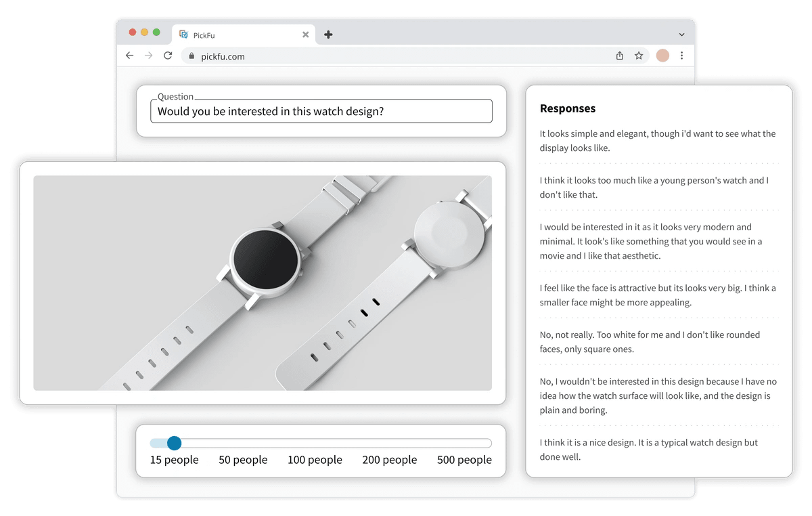Click the first response about the elegant display

pyautogui.click(x=657, y=140)
